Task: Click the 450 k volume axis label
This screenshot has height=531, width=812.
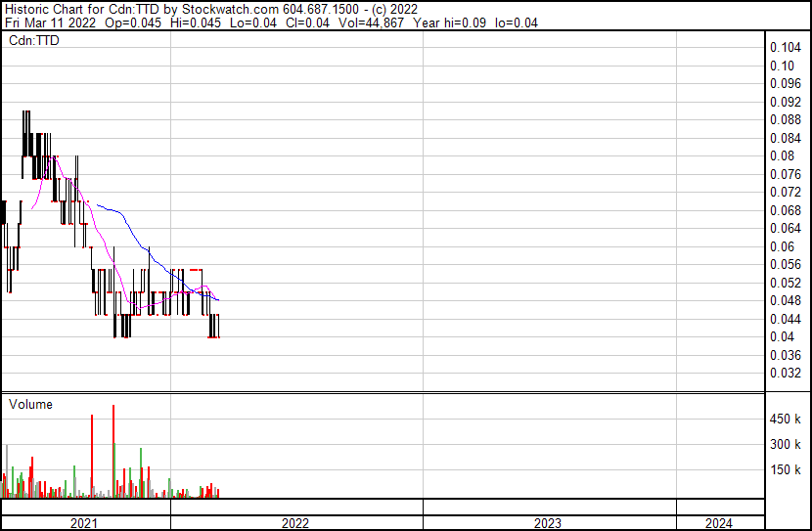Action: click(x=787, y=420)
